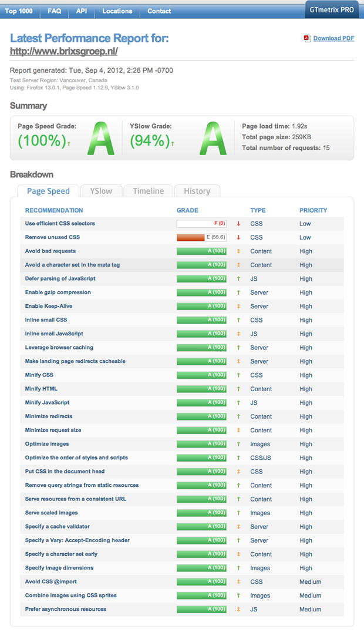364x639 pixels.
Task: Expand the Minimize redirects recommendation
Action: click(x=49, y=416)
